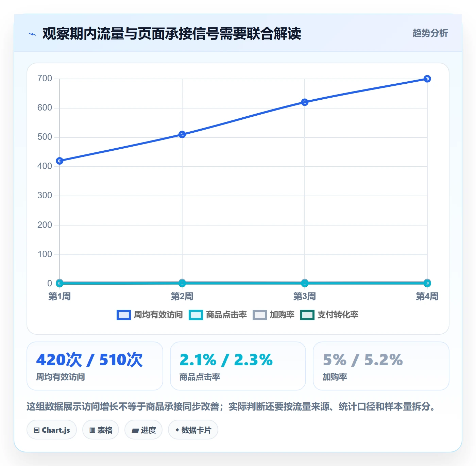Click the grid icon in 表格 chip

[92, 430]
